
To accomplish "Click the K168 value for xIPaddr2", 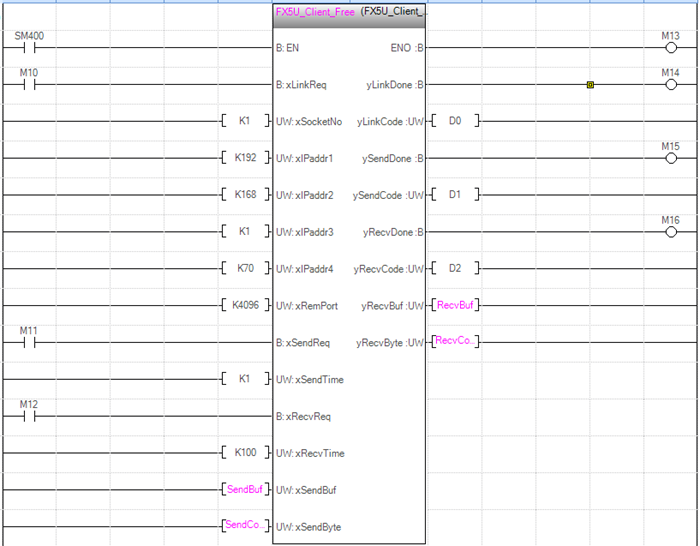I will coord(245,194).
